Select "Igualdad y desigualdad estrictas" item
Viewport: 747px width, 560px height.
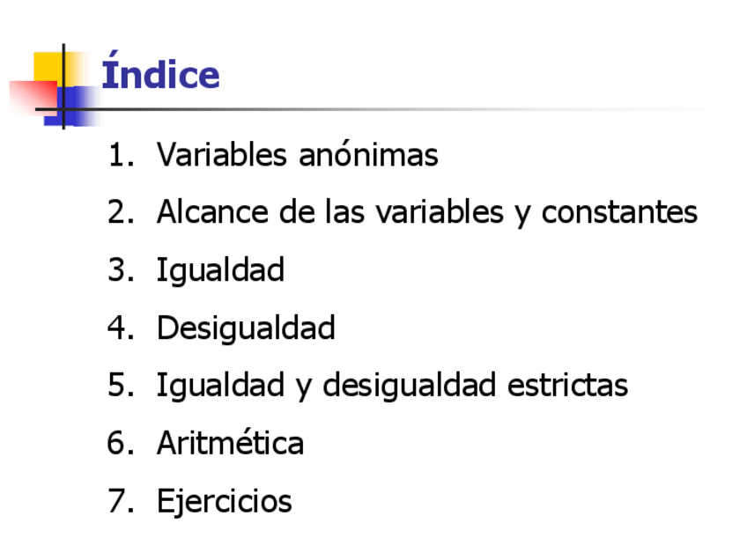(392, 385)
